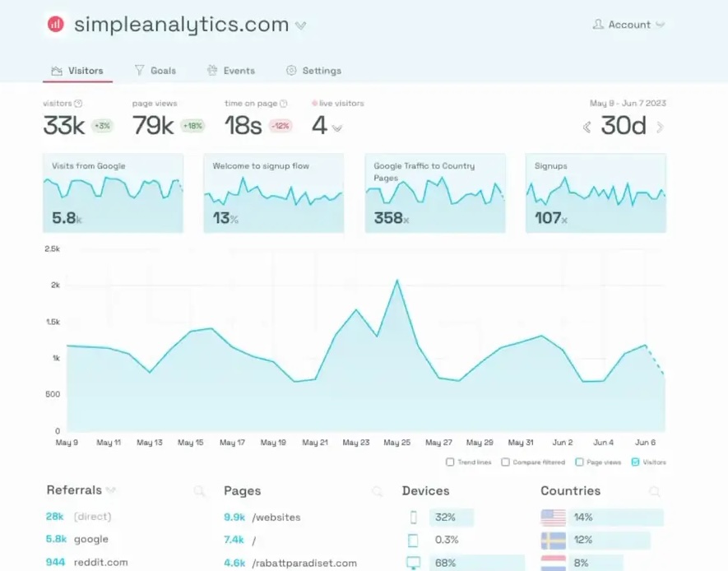
Task: Click the Countries search icon
Action: [654, 490]
